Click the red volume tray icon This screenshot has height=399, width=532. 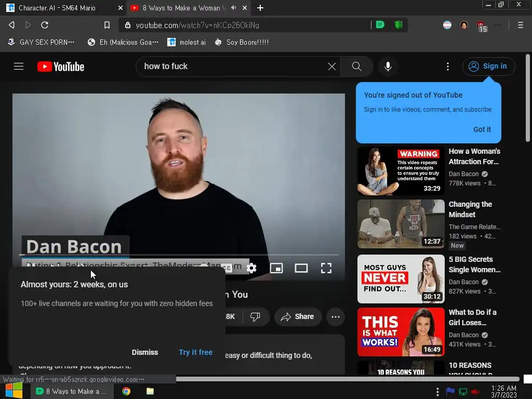pyautogui.click(x=475, y=392)
